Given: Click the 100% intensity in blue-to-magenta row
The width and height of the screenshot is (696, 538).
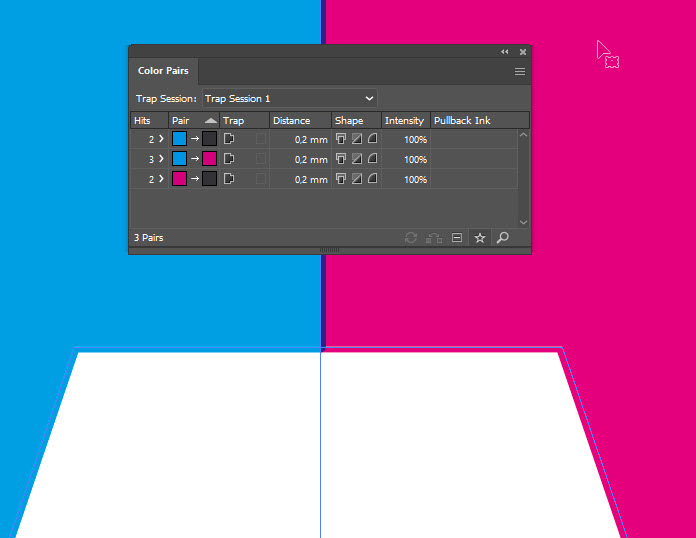Looking at the screenshot, I should point(415,160).
